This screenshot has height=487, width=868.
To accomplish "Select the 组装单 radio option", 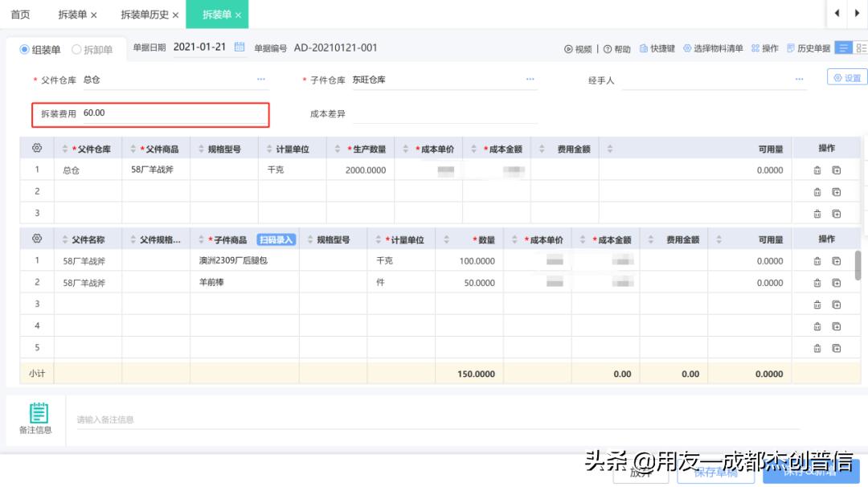I will (25, 48).
